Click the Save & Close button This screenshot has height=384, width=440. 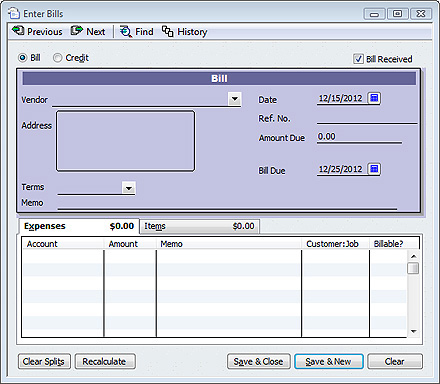(259, 362)
